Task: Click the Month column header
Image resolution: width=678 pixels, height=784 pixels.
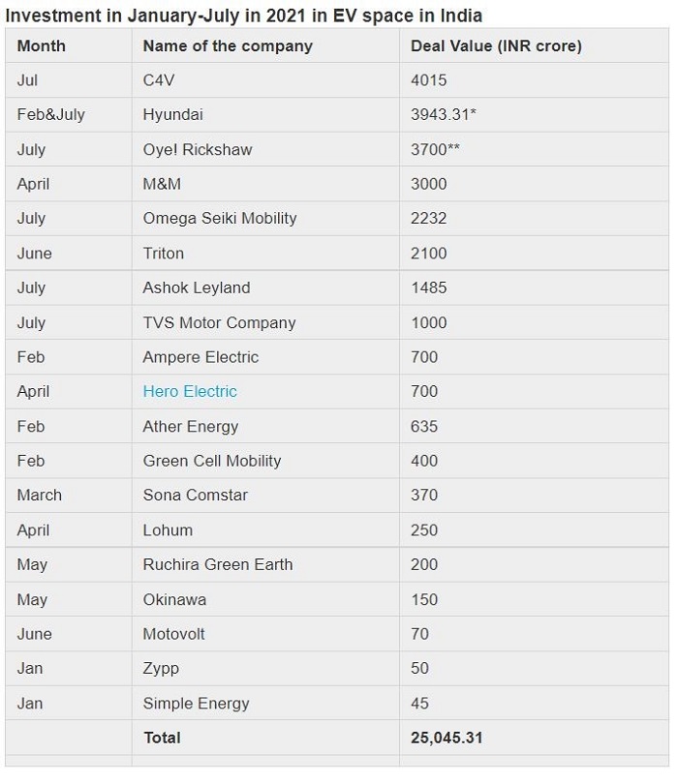Action: coord(41,46)
